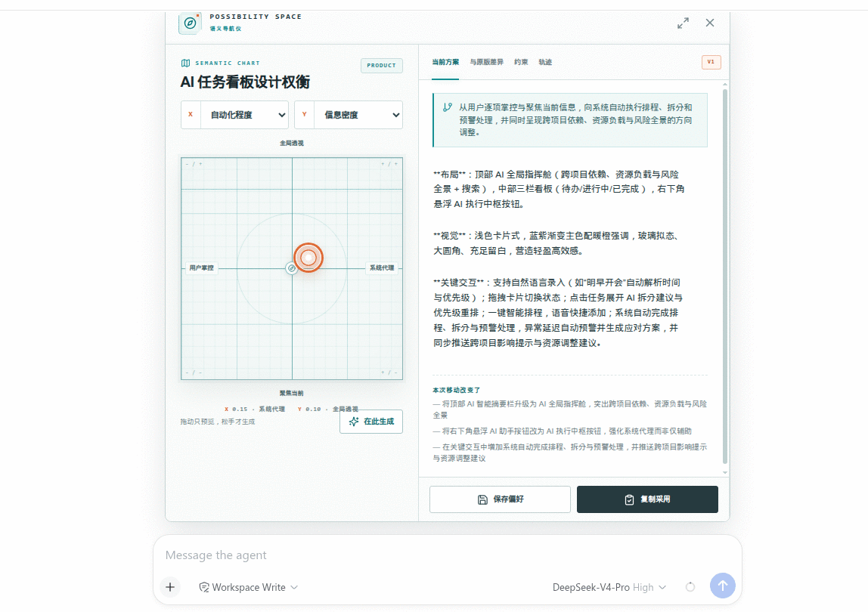Click the scrollbar down arrow in right panel
Screen dimensions: 868x612
pos(724,472)
